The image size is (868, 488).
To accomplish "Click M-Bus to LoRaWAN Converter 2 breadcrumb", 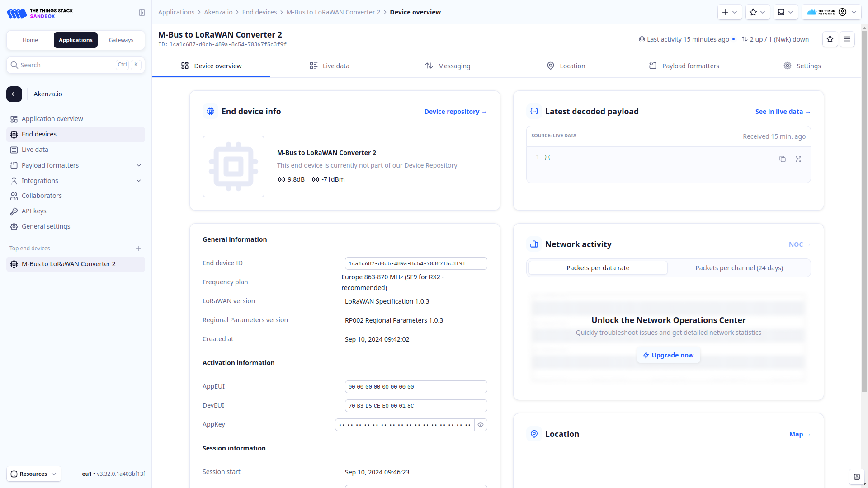I will coord(333,12).
